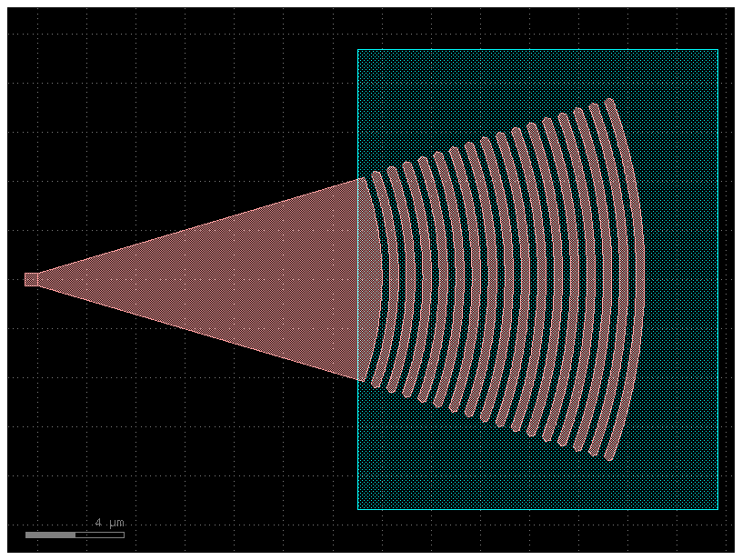This screenshot has height=560, width=742.
Task: Click the scale bar under the 4 µm label
Action: point(75,535)
